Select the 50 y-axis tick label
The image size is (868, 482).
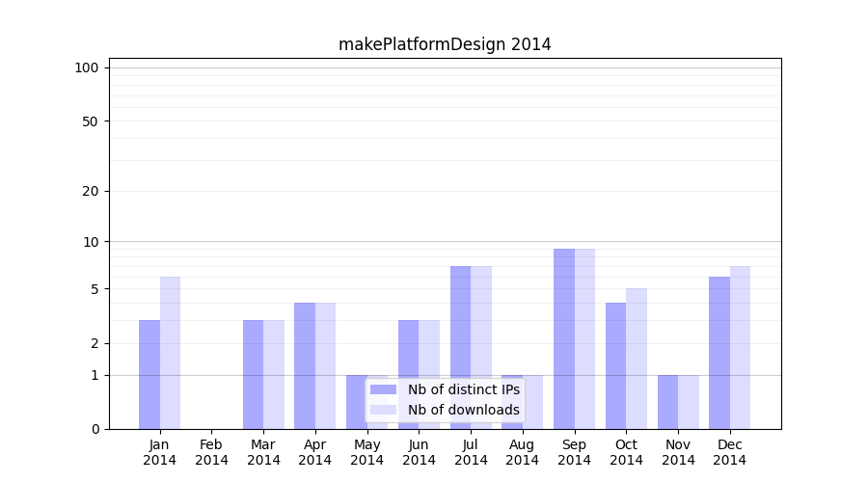tap(90, 121)
